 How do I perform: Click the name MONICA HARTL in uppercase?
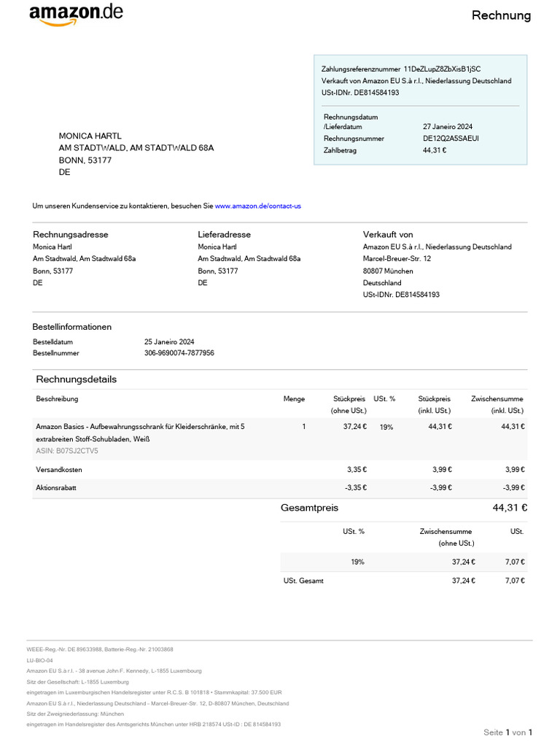(x=90, y=136)
